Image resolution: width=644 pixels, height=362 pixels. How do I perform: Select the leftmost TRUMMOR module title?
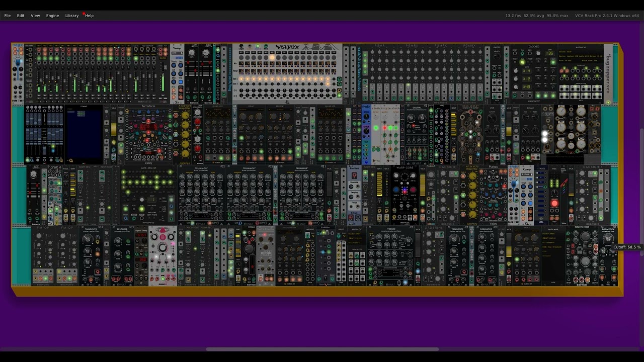[201, 168]
